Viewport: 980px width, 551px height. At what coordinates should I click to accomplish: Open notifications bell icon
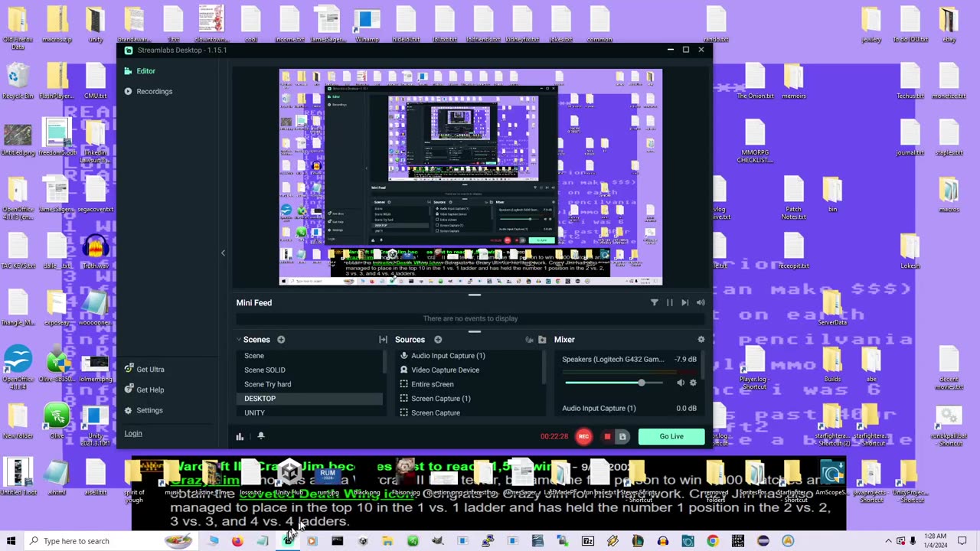(260, 436)
